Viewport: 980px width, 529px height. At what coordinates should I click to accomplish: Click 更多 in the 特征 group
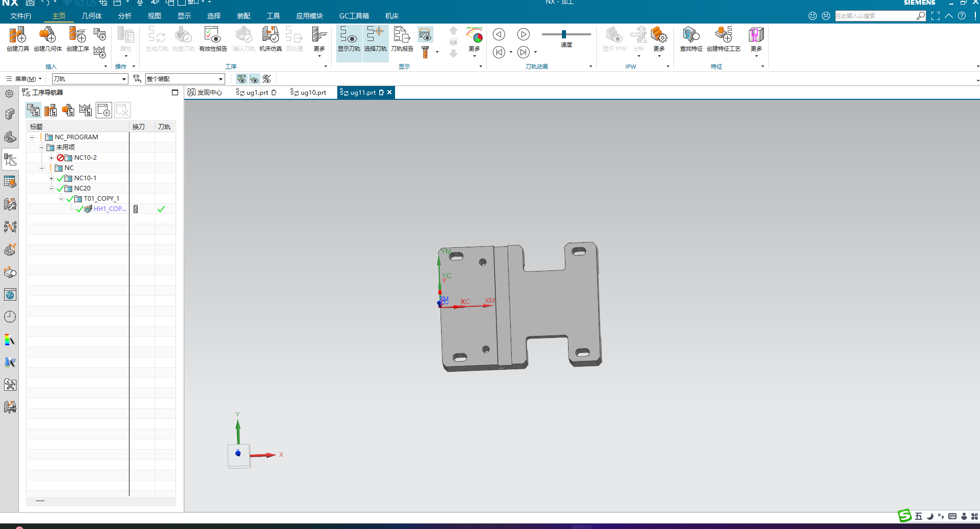[x=756, y=41]
